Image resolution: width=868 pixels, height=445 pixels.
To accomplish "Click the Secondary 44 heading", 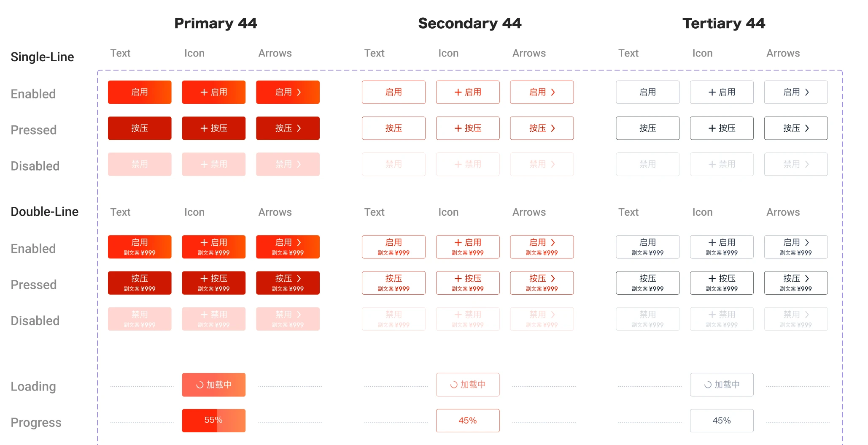I will click(x=470, y=23).
